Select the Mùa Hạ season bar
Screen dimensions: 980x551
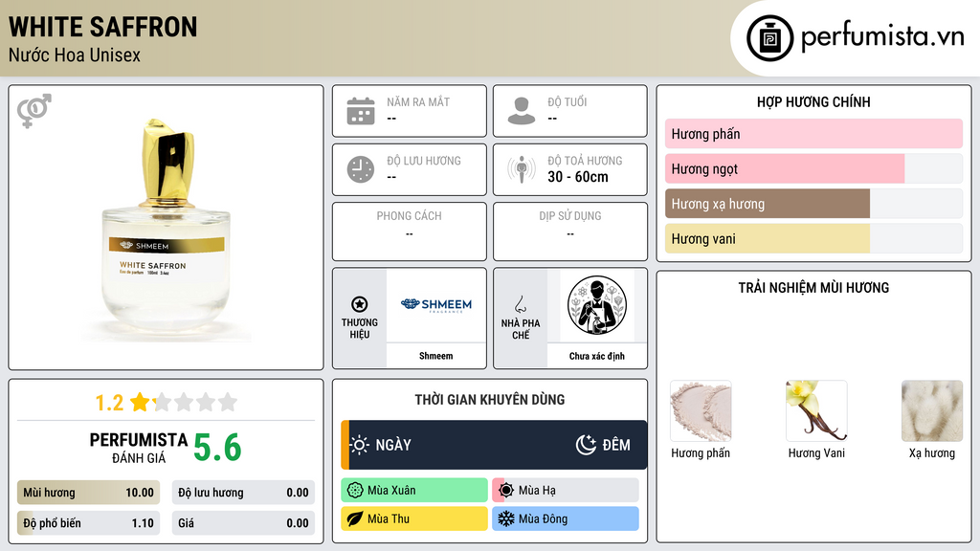(x=566, y=491)
